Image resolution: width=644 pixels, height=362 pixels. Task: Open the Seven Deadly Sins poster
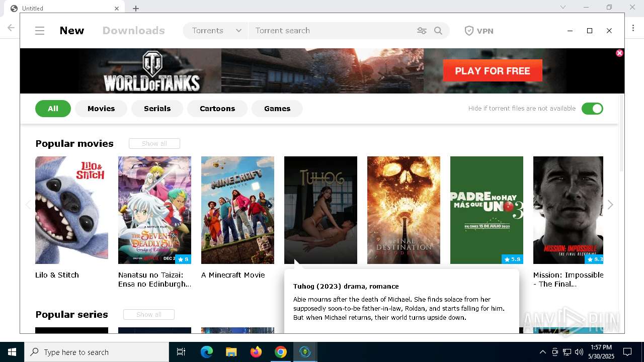(154, 210)
